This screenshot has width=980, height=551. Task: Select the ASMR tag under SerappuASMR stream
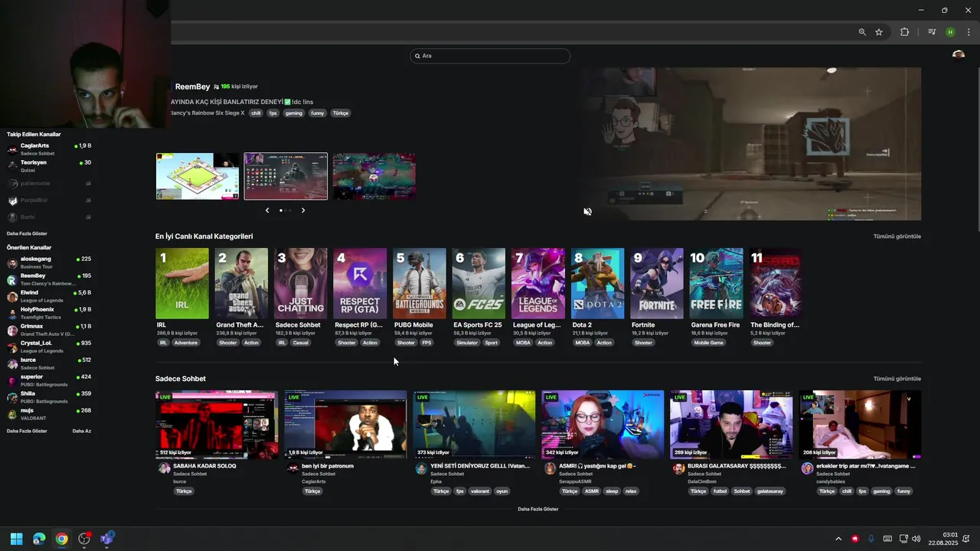coord(592,491)
